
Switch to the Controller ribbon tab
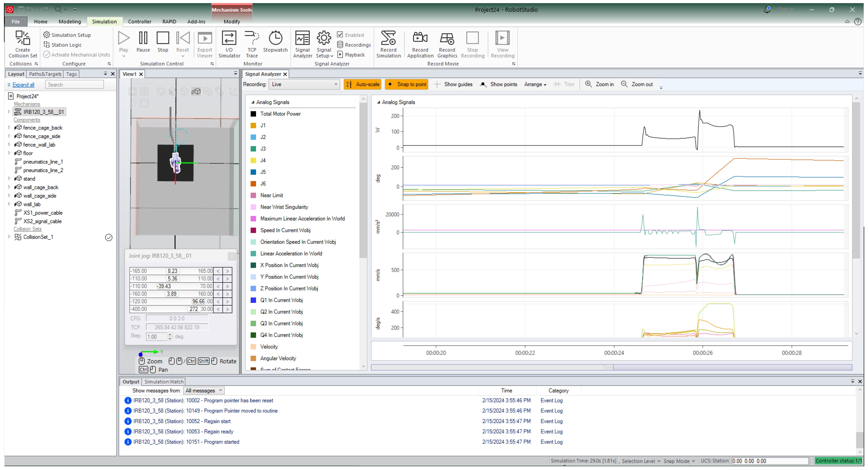(140, 22)
